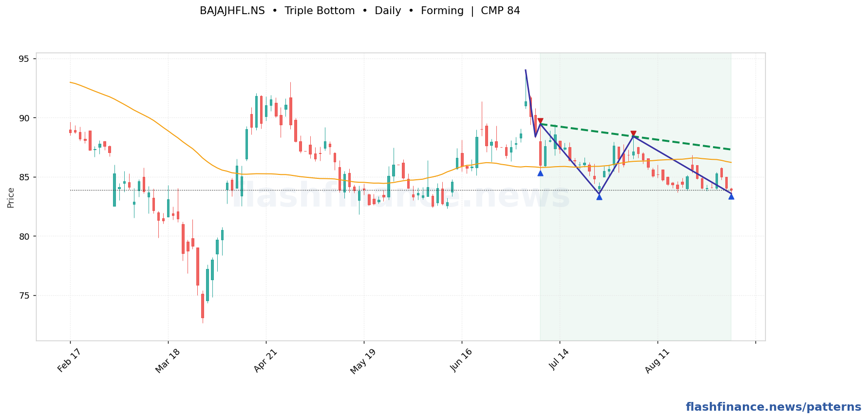The height and width of the screenshot is (419, 868).
Task: Click the 85 price axis label
Action: (x=24, y=177)
